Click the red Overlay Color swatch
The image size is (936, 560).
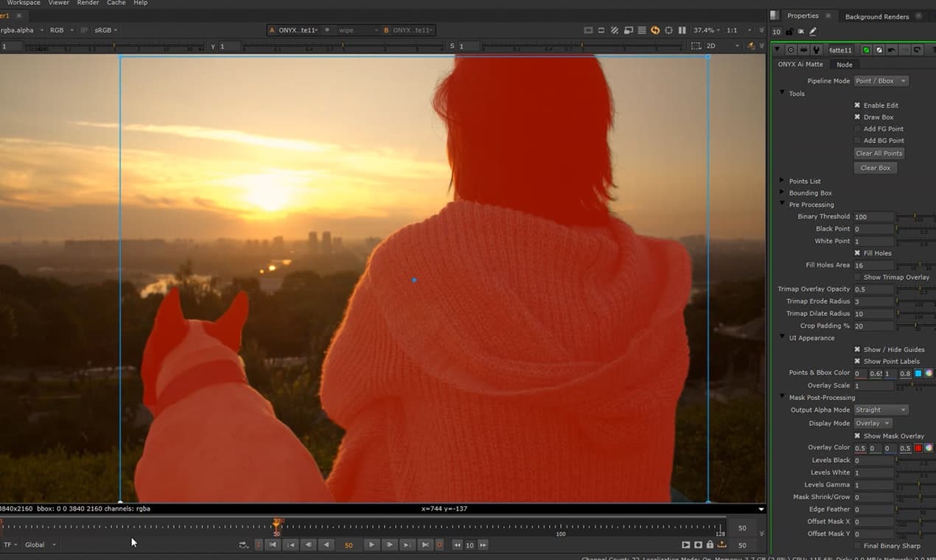[x=918, y=447]
